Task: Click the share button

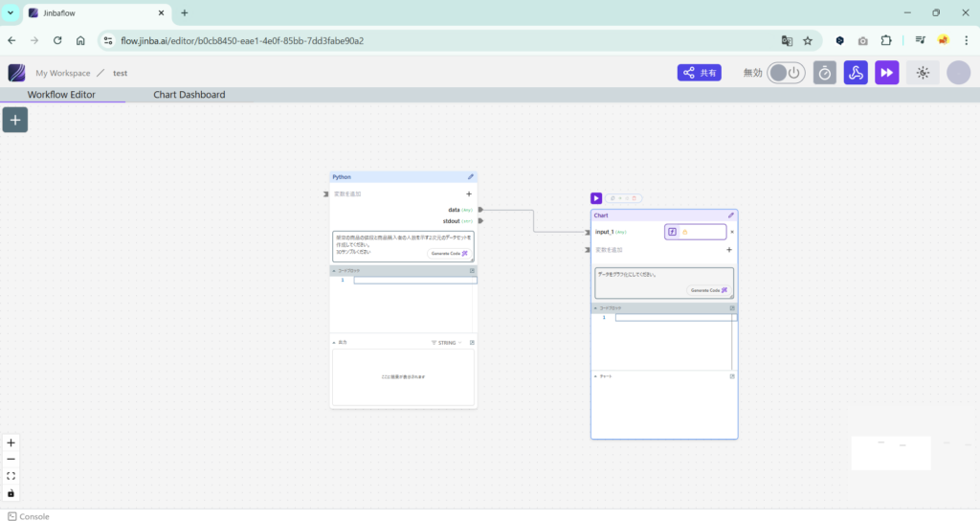Action: pyautogui.click(x=700, y=73)
